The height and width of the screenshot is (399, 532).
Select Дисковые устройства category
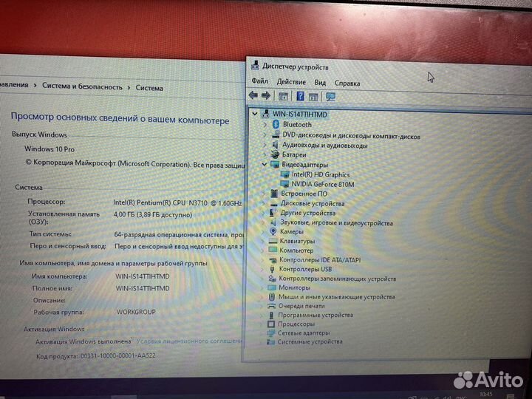coord(312,204)
